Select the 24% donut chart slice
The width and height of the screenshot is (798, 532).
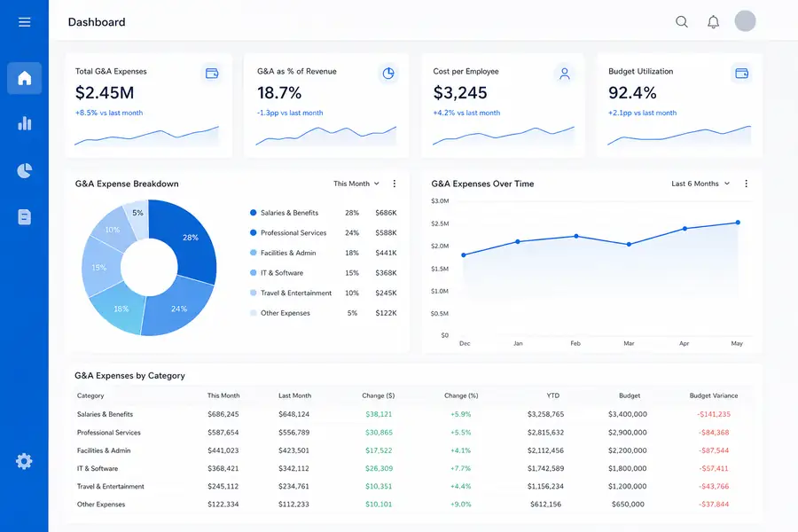[x=179, y=309]
